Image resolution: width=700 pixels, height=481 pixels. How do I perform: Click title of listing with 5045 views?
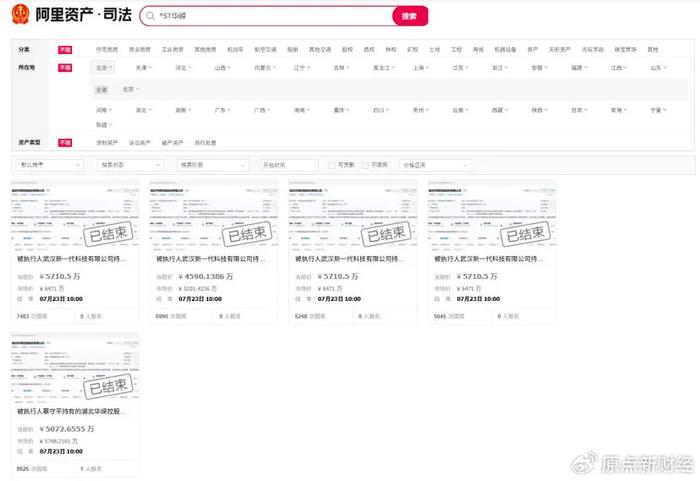click(489, 259)
